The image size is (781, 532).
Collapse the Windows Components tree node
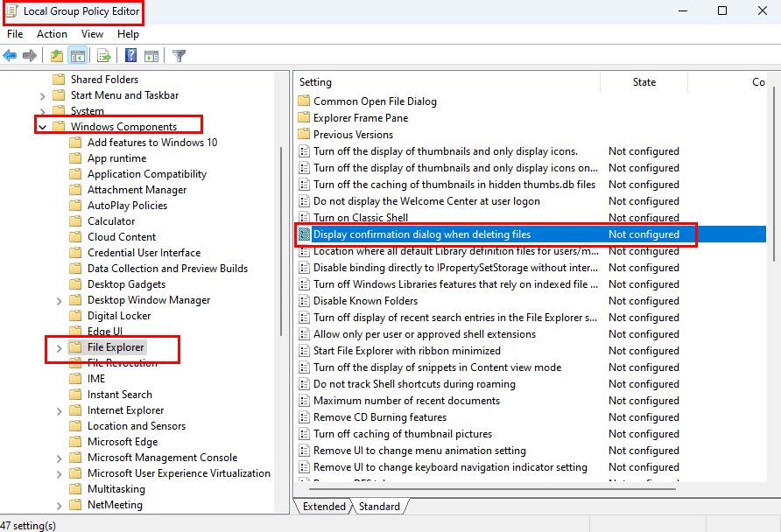(x=42, y=127)
